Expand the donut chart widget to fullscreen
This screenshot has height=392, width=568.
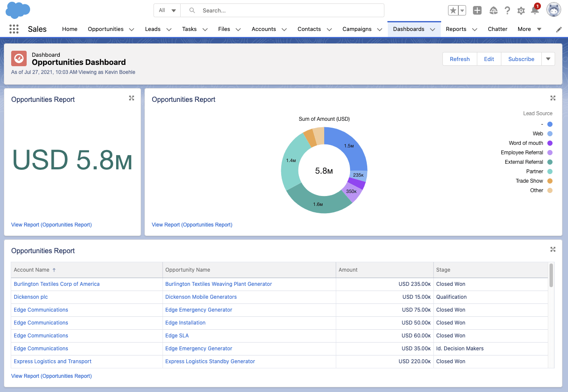click(553, 98)
